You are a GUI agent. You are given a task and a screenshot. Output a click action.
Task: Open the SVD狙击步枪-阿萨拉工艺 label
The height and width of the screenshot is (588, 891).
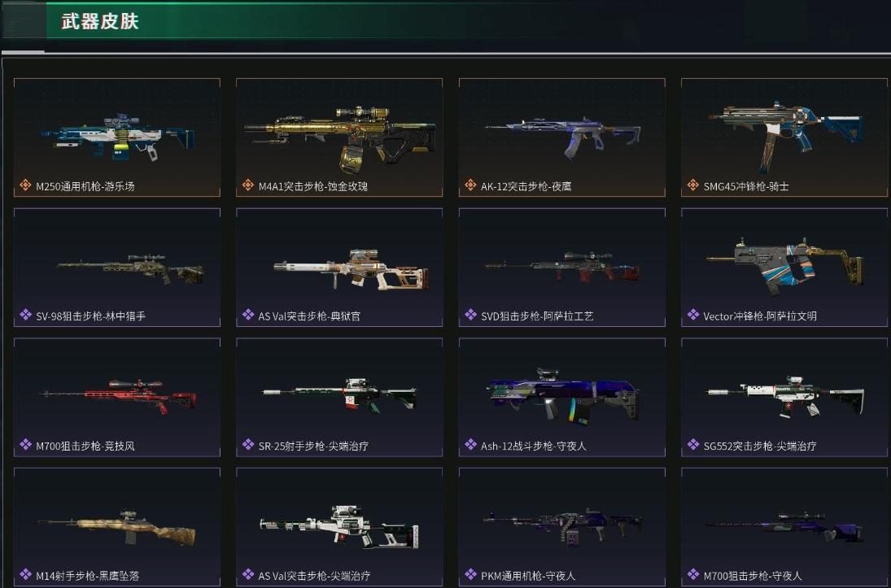pos(537,316)
